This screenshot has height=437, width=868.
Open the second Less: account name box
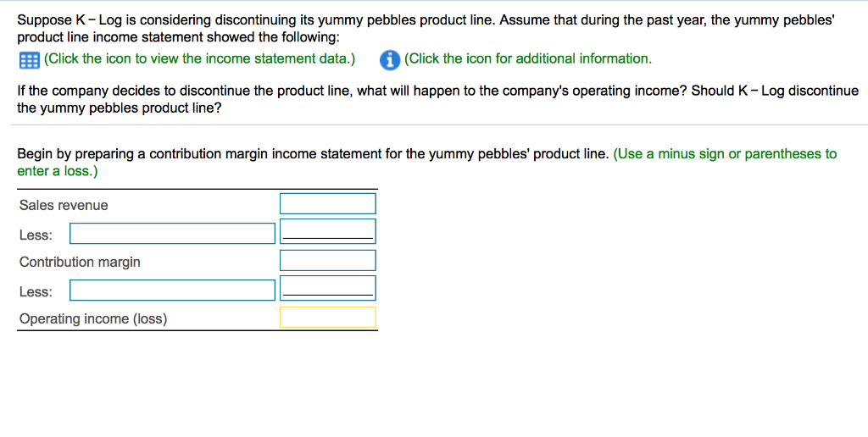[172, 290]
